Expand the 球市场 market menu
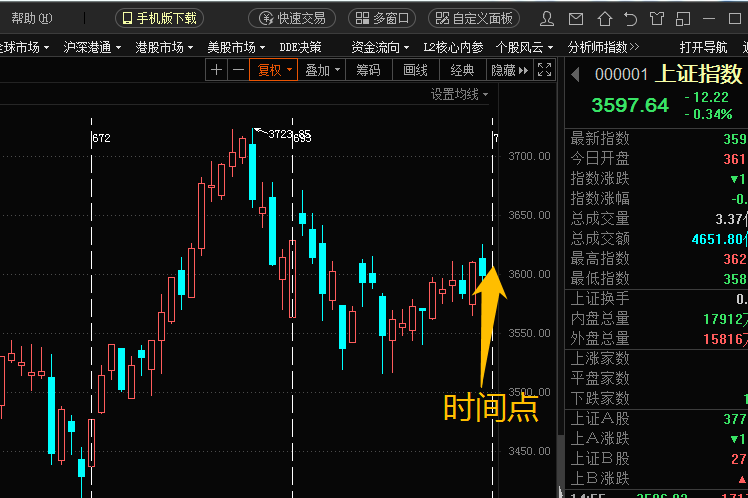Image resolution: width=748 pixels, height=498 pixels. (x=25, y=47)
